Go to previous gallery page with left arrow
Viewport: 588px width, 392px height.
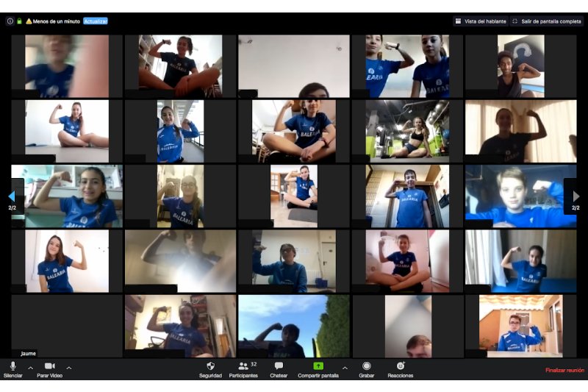point(11,196)
